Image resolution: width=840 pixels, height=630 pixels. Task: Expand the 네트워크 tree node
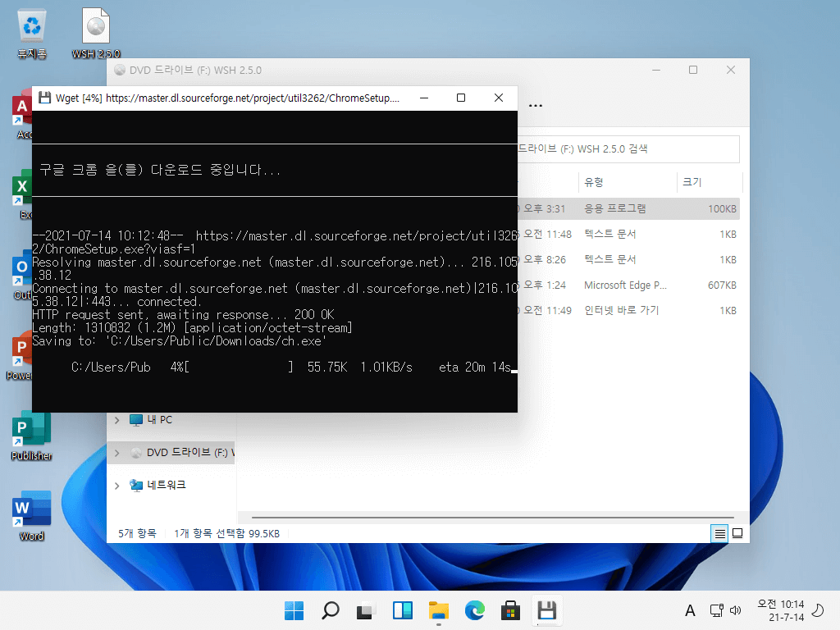[x=116, y=486]
